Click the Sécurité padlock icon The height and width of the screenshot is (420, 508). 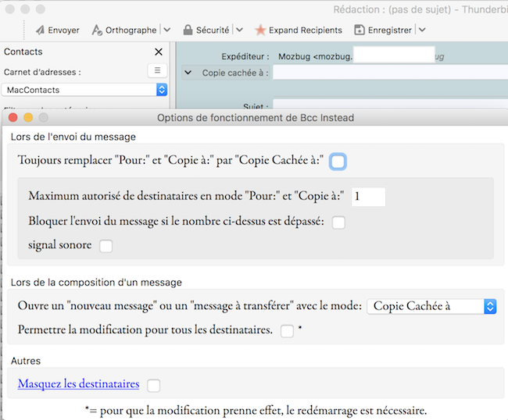point(188,30)
